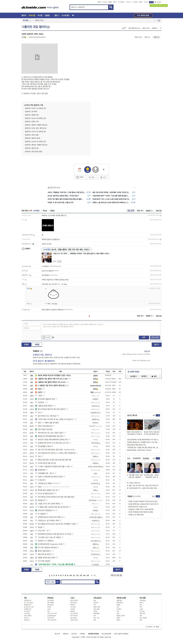Expand the gallery options arrow after 이용안내

[x=160, y=28]
